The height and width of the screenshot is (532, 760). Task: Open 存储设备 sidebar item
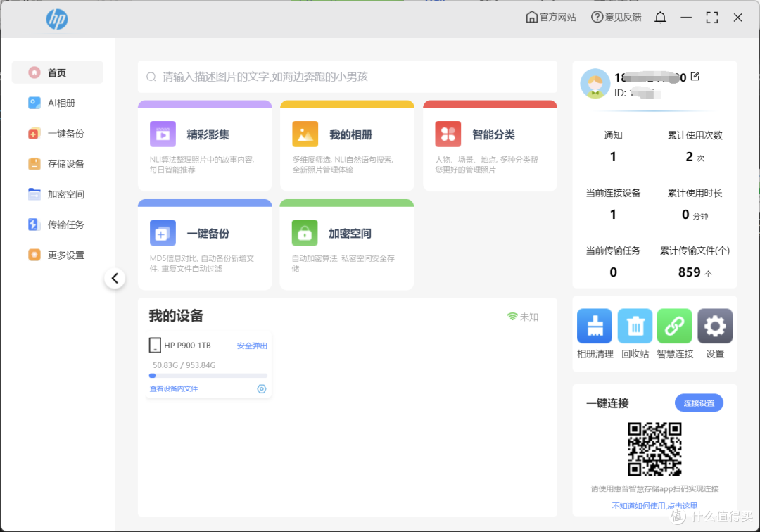click(x=58, y=164)
